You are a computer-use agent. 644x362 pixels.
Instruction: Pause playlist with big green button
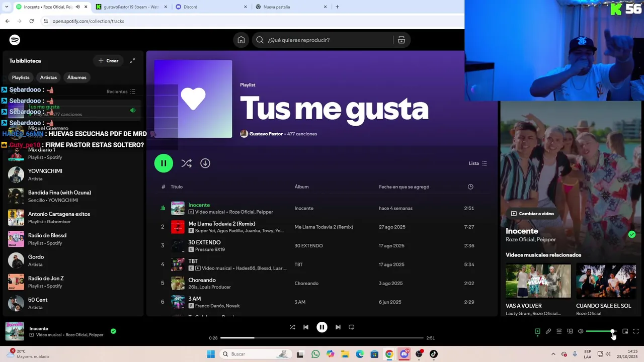point(164,163)
